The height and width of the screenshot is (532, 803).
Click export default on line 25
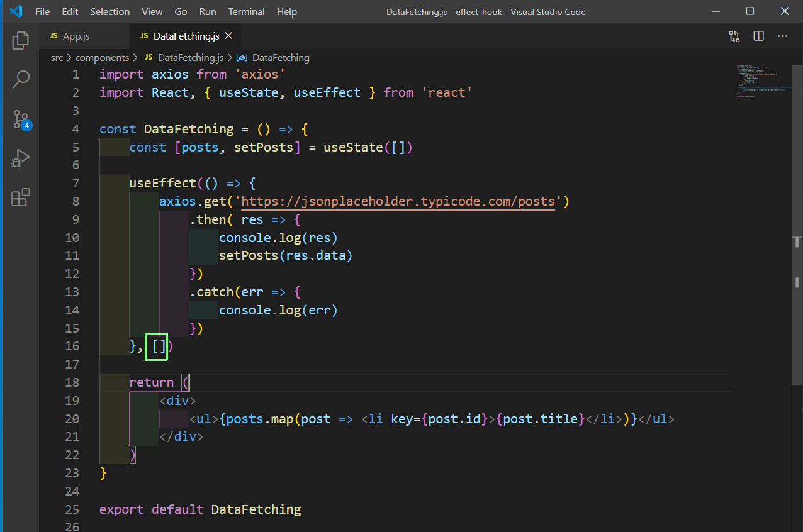(x=151, y=509)
